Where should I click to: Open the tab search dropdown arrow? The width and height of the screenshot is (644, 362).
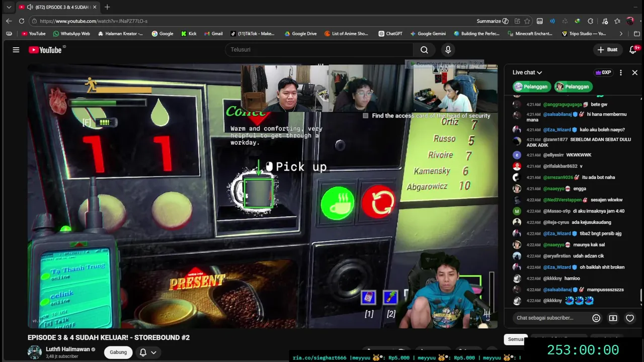pyautogui.click(x=9, y=7)
